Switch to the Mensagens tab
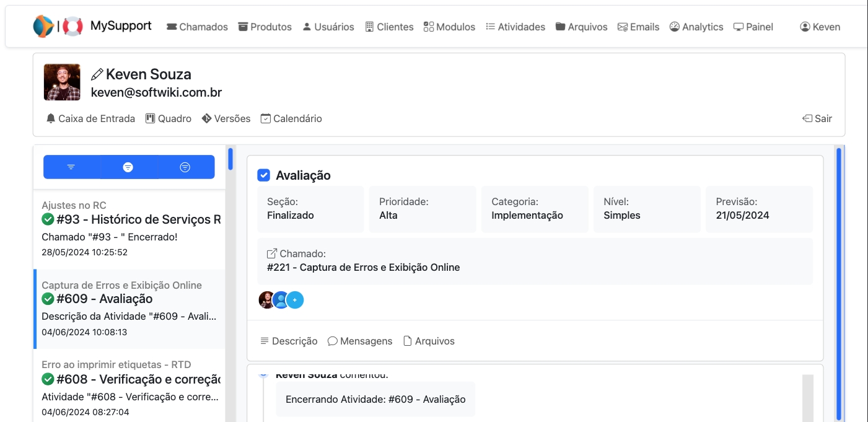Viewport: 868px width, 422px height. click(x=360, y=341)
